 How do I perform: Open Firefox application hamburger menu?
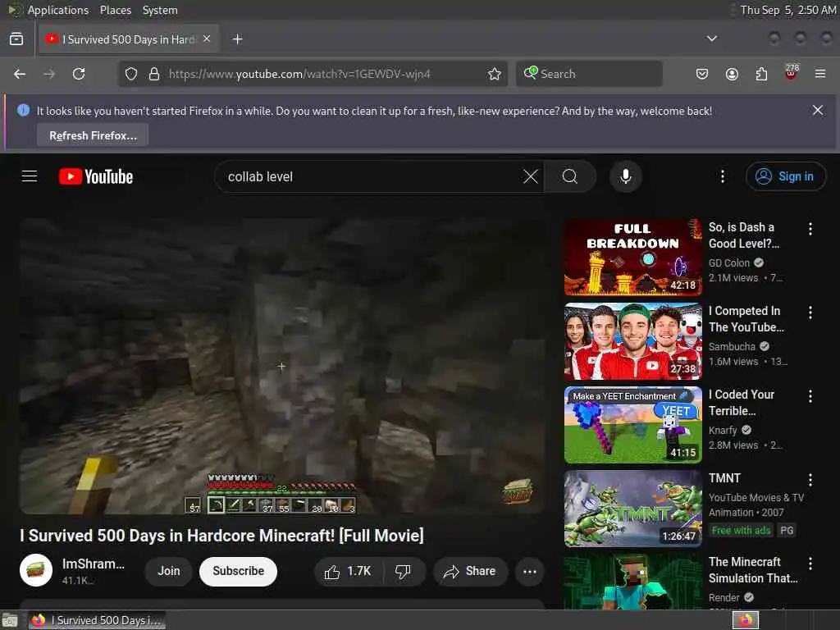point(820,74)
